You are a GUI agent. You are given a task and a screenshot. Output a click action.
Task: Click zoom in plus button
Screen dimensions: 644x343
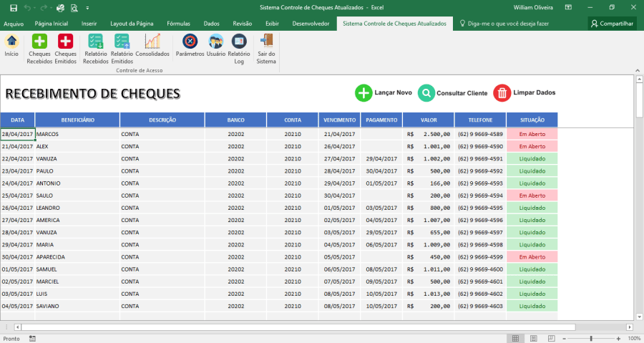point(618,339)
